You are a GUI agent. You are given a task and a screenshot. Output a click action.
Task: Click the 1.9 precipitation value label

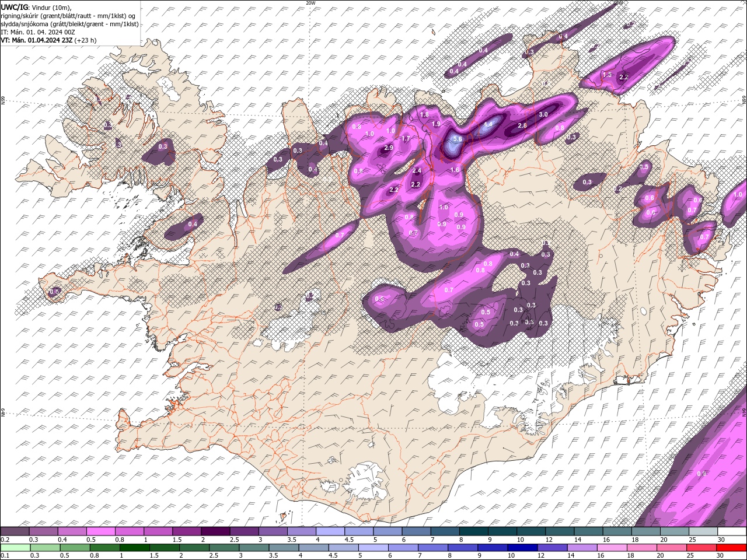tap(436, 124)
